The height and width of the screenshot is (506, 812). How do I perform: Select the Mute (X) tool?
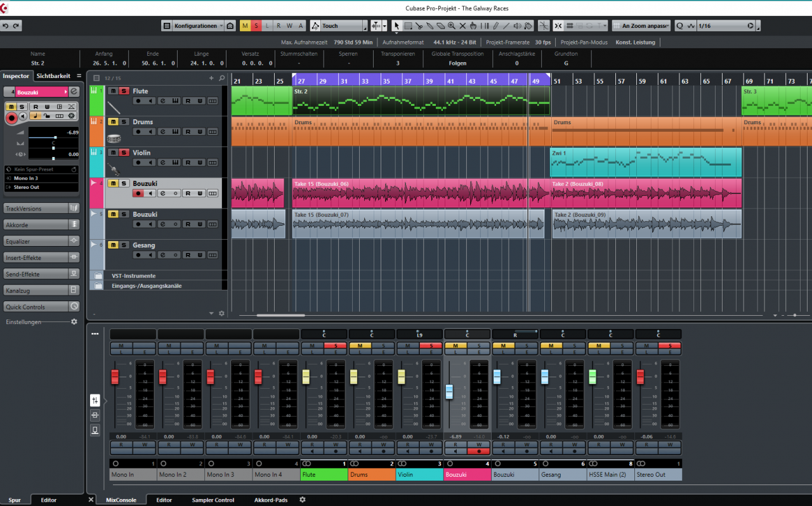click(x=462, y=26)
